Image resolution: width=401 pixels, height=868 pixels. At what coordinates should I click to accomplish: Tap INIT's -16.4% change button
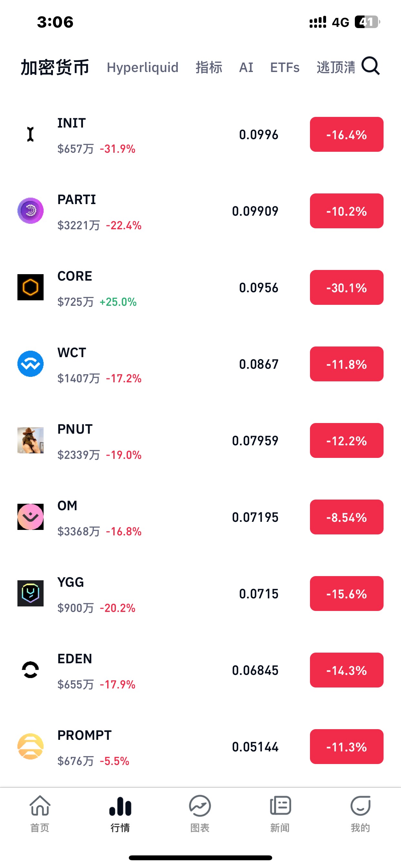coord(346,134)
